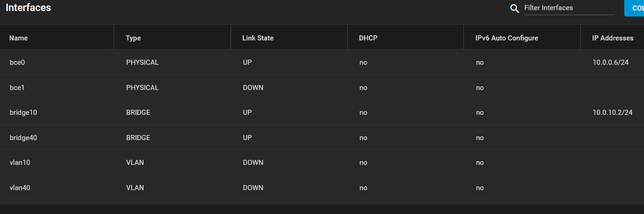Click the Interfaces page title
644x214 pixels.
pos(28,8)
